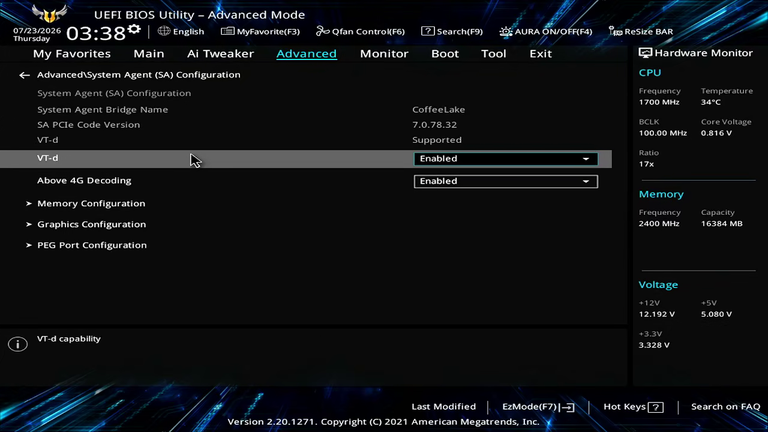Select Above 4G Decoding label
The height and width of the screenshot is (432, 768).
pos(84,180)
